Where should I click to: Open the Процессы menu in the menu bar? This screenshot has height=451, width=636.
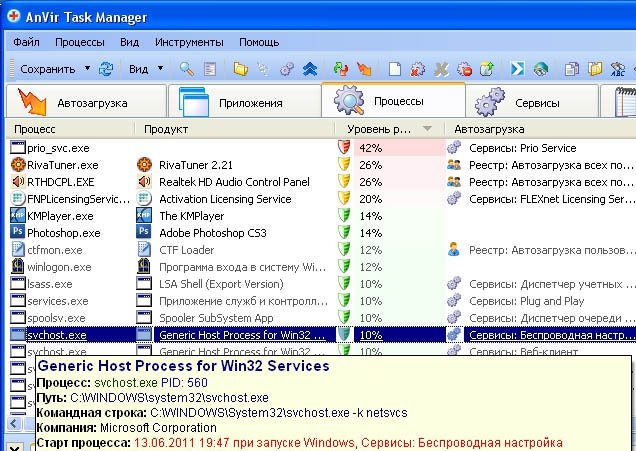[x=80, y=42]
